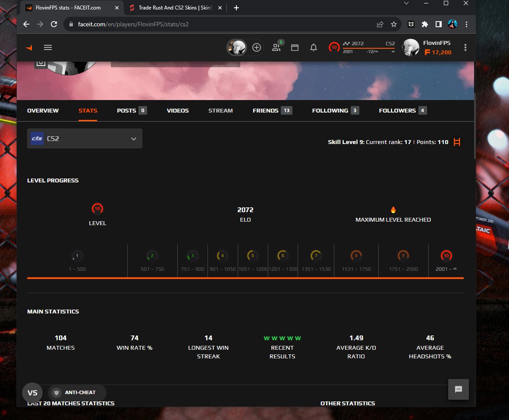Click the 17,200 FACEIT points balance
This screenshot has width=509, height=420.
(438, 52)
